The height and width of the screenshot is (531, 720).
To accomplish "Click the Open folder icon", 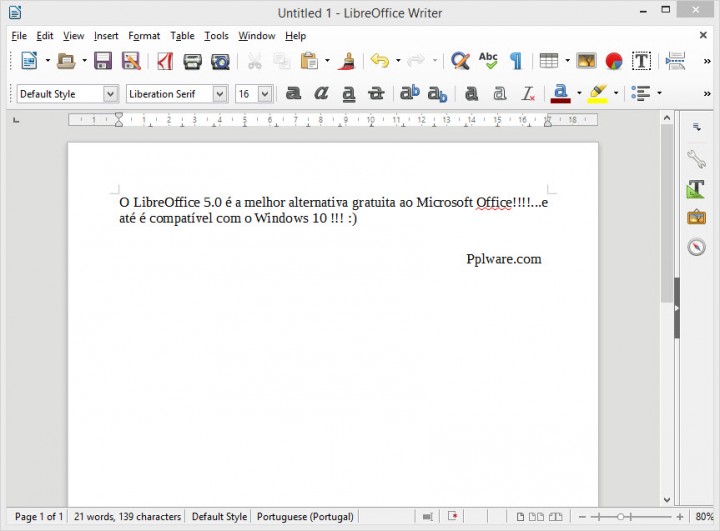I will click(x=66, y=61).
